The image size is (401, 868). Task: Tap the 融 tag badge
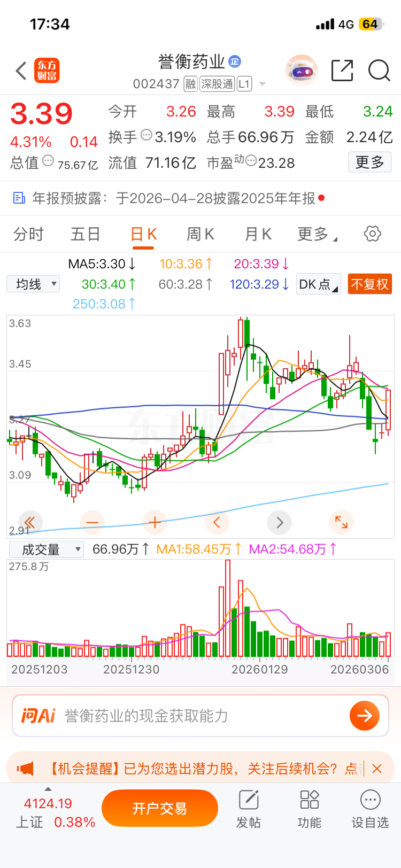point(191,84)
